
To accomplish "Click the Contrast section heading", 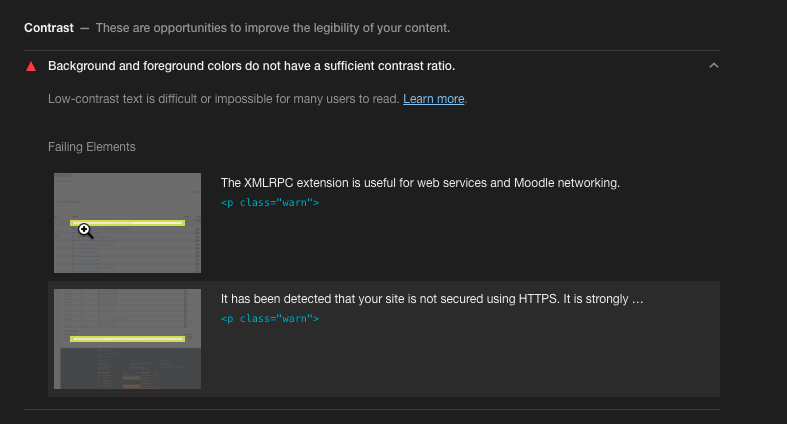I will pyautogui.click(x=49, y=28).
